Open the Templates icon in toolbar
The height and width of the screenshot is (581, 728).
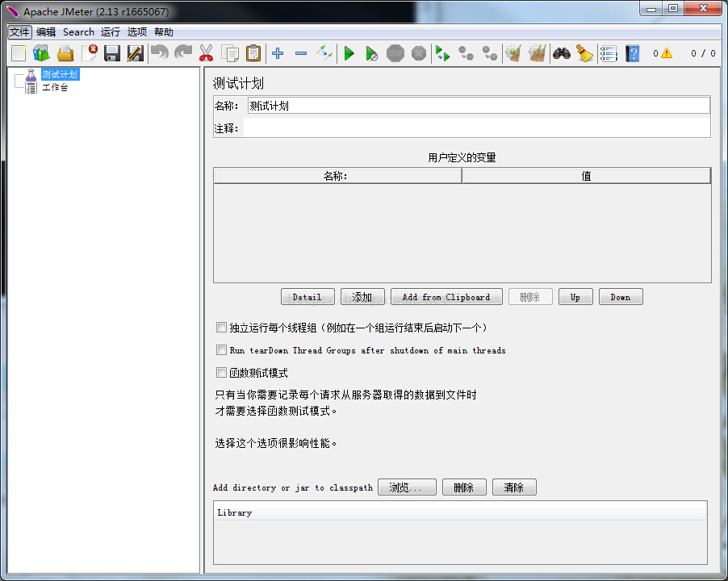[x=41, y=53]
